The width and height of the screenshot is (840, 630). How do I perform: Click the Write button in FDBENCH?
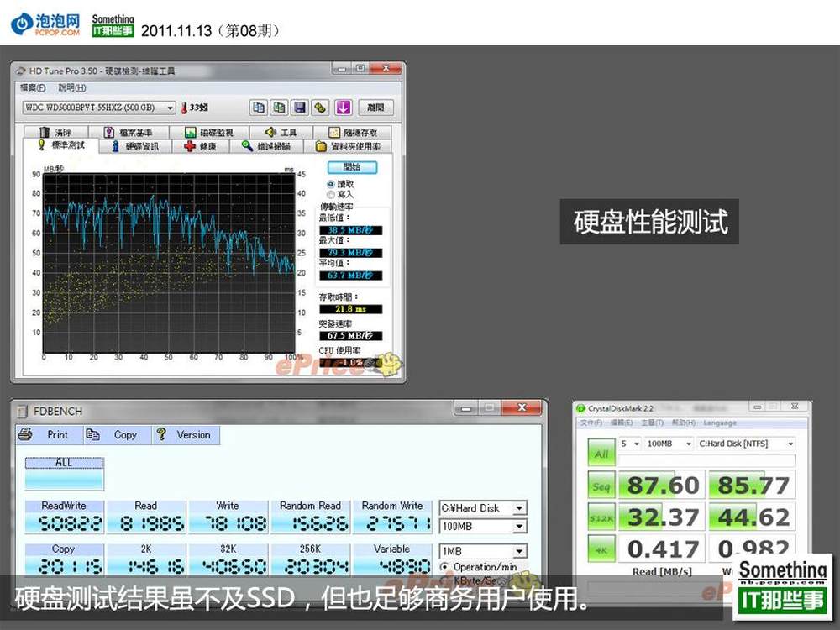tap(228, 517)
